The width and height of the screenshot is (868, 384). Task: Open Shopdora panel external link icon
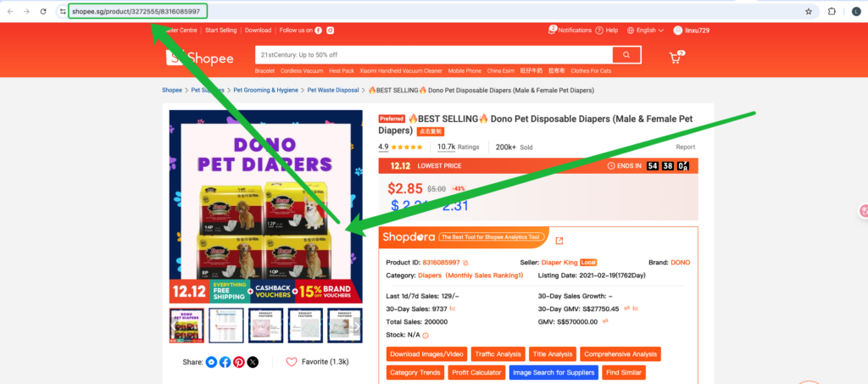coord(559,241)
